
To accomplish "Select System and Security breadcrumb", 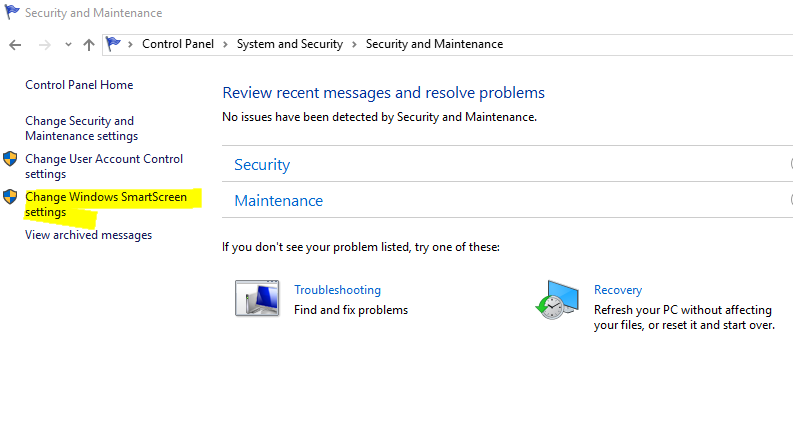I will coord(289,44).
